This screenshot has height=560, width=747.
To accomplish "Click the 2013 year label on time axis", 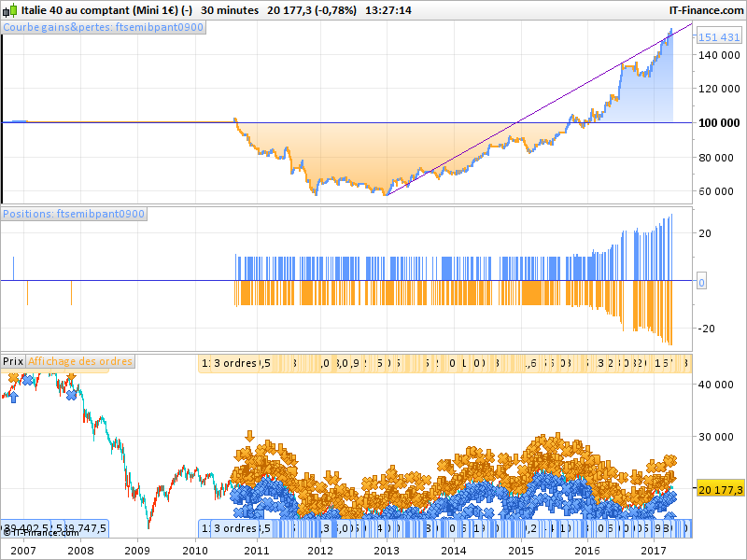I will coord(387,551).
